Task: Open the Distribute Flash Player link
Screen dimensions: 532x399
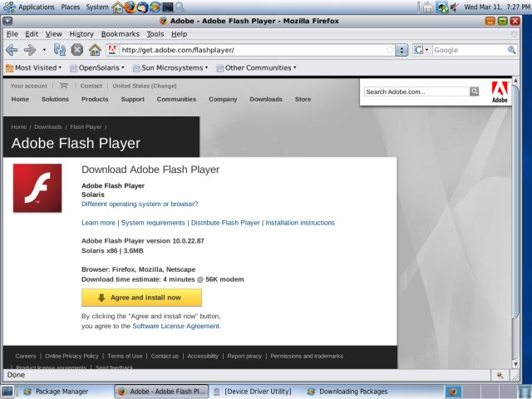Action: click(225, 223)
